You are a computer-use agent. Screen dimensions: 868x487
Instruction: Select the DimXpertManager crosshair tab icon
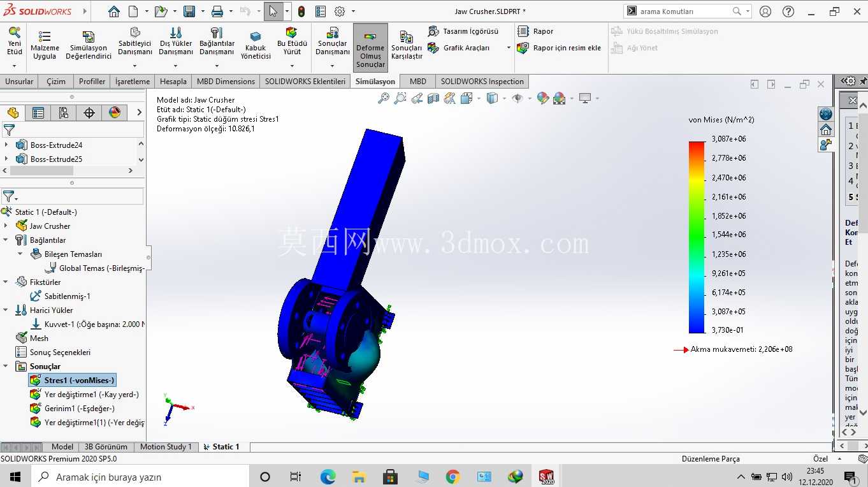89,113
